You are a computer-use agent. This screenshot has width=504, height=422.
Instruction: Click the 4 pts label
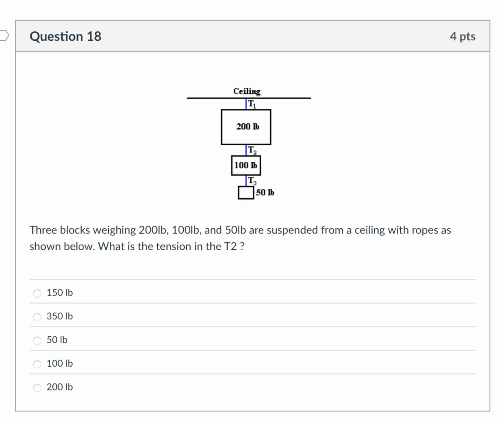pos(463,36)
